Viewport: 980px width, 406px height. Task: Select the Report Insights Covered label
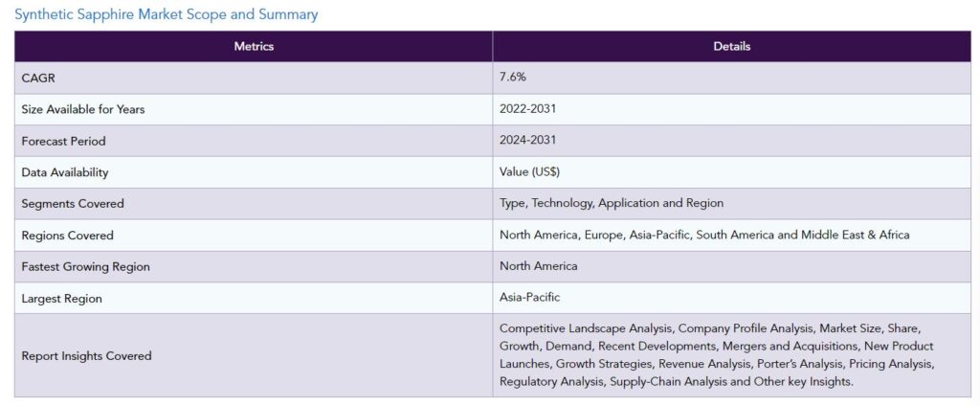point(86,356)
